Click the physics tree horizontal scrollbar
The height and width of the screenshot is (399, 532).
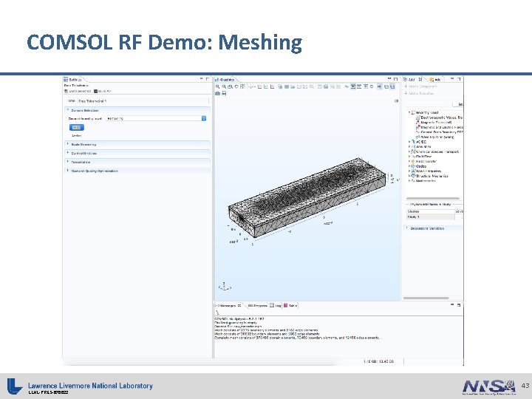click(x=433, y=198)
